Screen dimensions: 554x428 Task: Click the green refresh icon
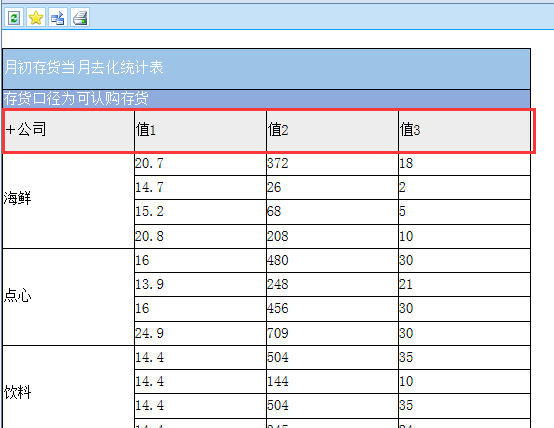click(14, 17)
